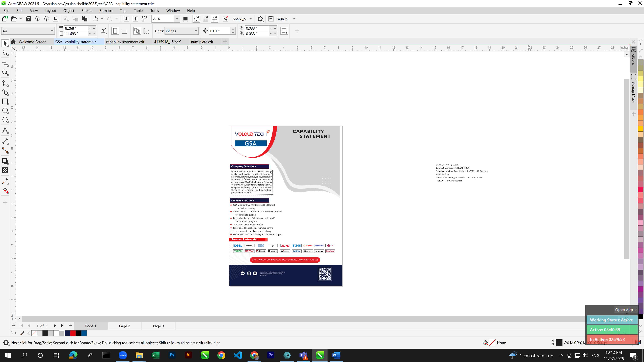Open the zoom level dropdown
644x362 pixels.
point(177,19)
